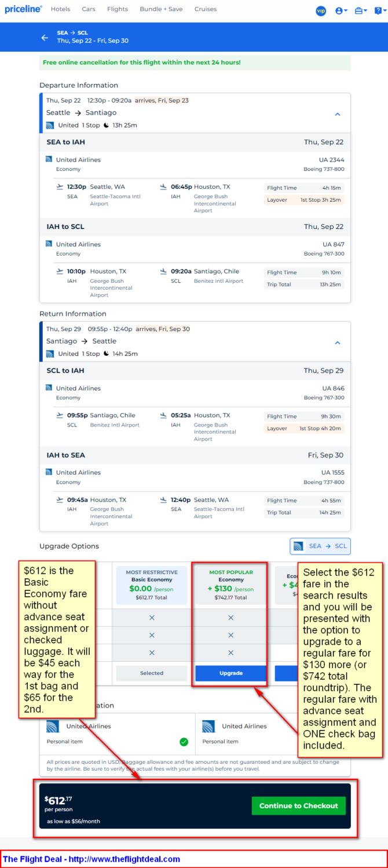The image size is (388, 868).
Task: Click takeoff plane icon next to 09:55p Santiago
Action: [60, 415]
